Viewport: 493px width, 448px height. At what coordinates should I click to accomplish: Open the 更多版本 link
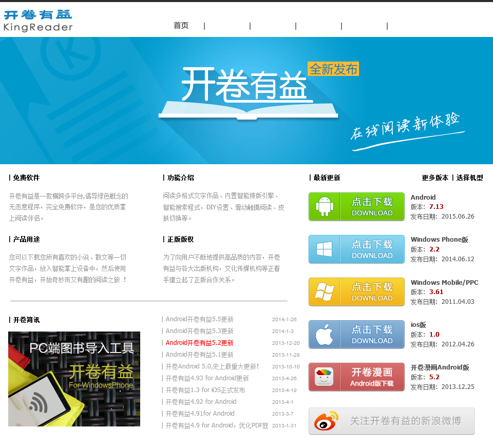click(x=435, y=178)
